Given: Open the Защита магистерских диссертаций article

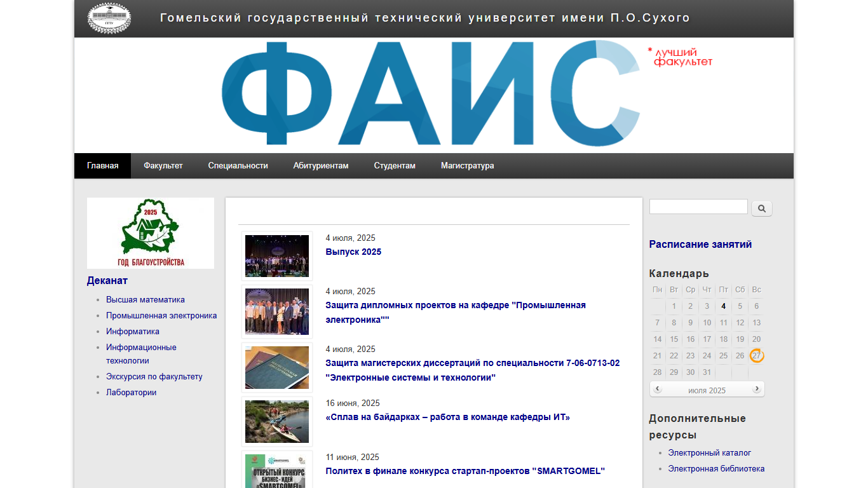Looking at the screenshot, I should coord(473,370).
